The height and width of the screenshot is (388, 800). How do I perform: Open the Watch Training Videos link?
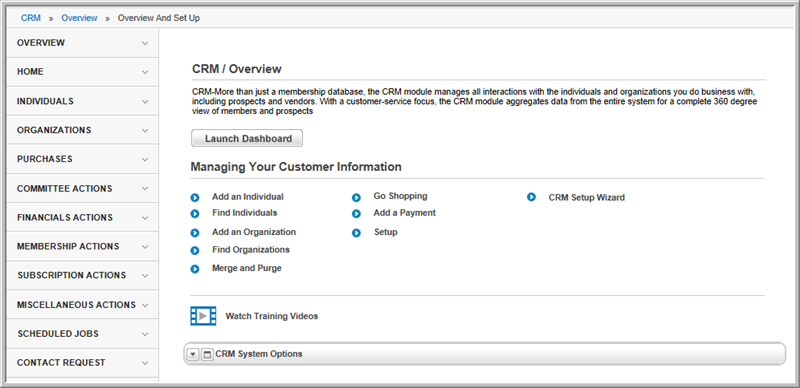pyautogui.click(x=271, y=317)
